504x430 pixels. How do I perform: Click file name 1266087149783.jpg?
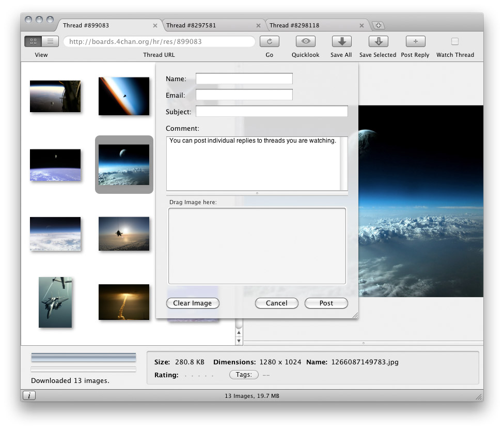click(x=365, y=362)
